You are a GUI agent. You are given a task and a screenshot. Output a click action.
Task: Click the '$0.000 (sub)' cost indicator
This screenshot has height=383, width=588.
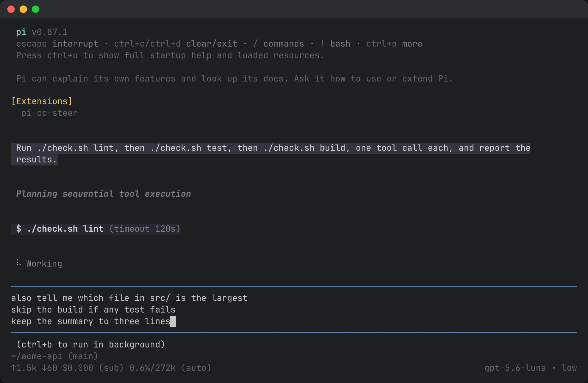[93, 368]
